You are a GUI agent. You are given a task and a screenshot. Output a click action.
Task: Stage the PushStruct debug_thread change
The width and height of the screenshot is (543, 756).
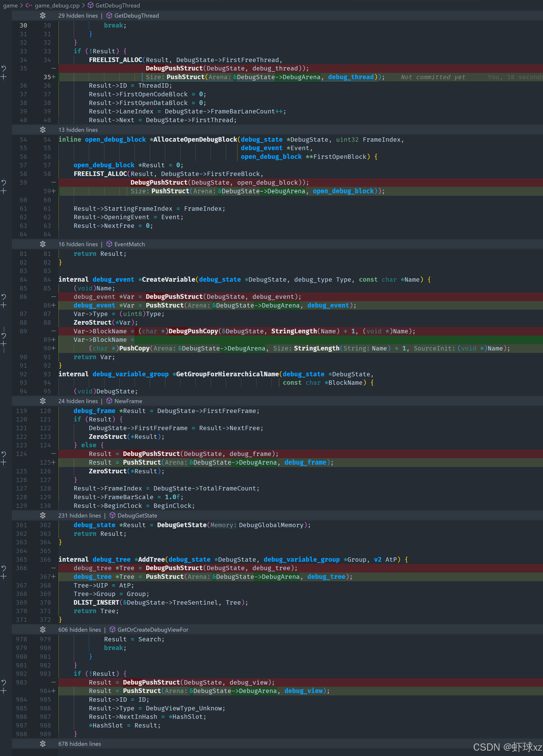point(4,77)
